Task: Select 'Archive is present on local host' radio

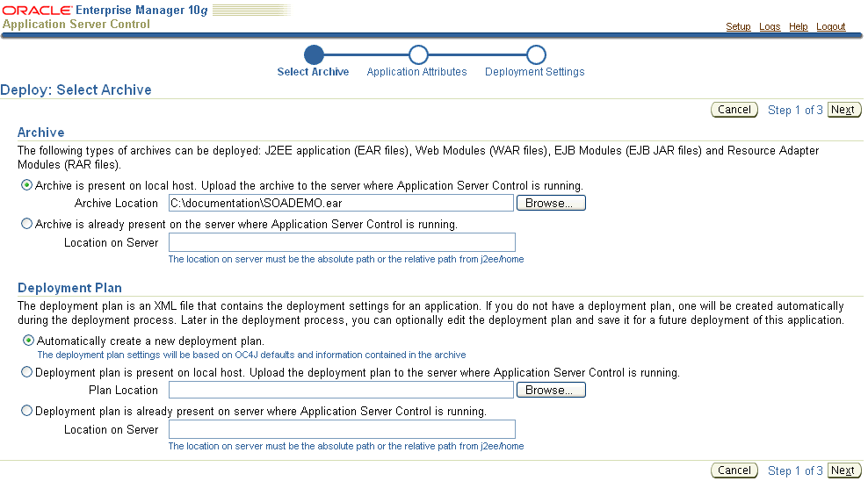Action: [x=26, y=185]
